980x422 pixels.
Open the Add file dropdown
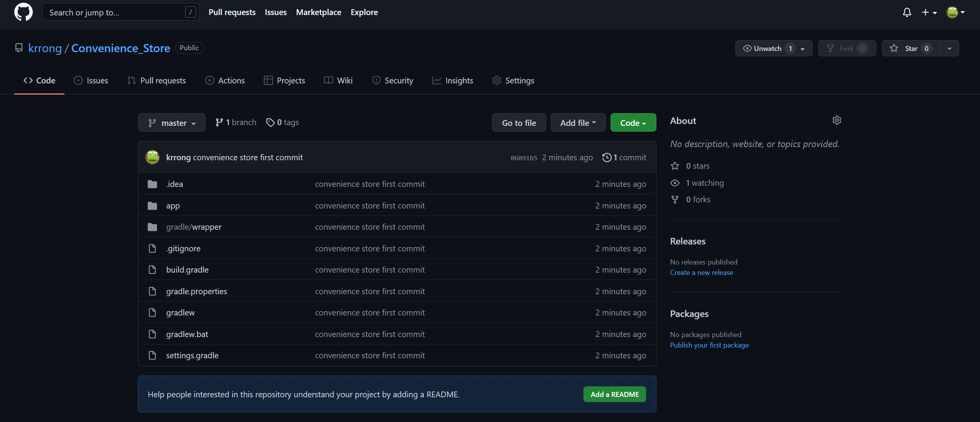tap(578, 123)
